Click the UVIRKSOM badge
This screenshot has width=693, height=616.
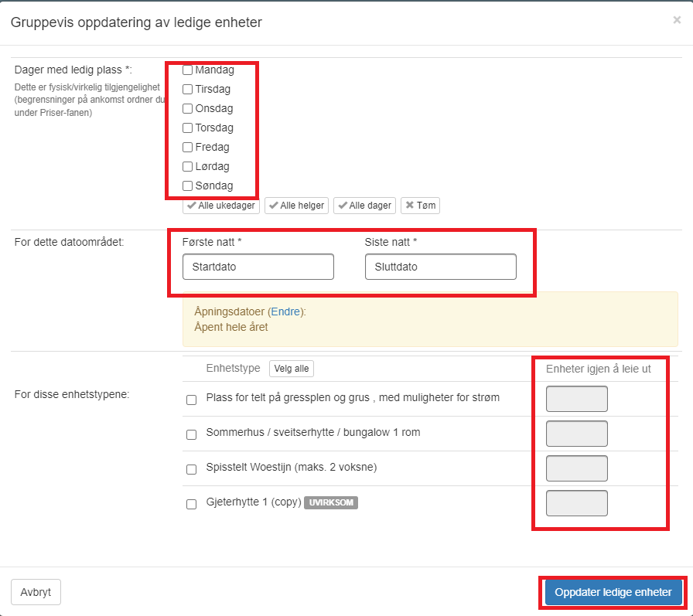click(x=331, y=502)
